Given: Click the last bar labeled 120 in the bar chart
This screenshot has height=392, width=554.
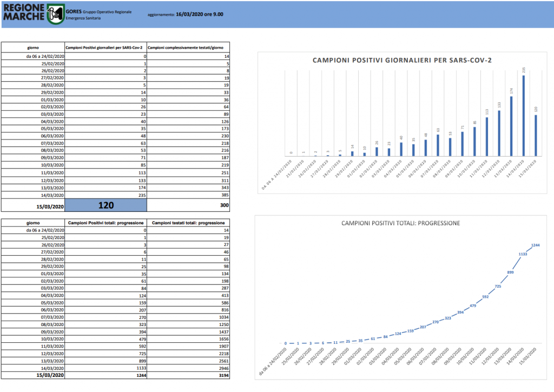Looking at the screenshot, I should 536,135.
